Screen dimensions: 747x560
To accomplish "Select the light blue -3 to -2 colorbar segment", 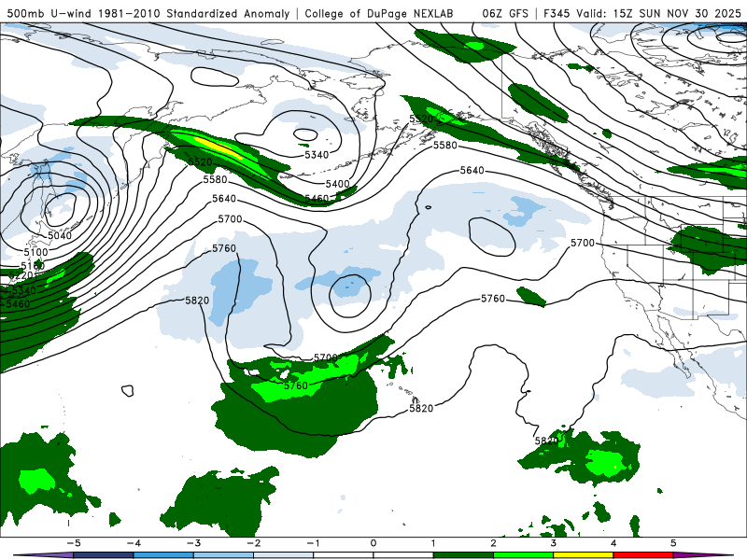I will click(x=223, y=555).
